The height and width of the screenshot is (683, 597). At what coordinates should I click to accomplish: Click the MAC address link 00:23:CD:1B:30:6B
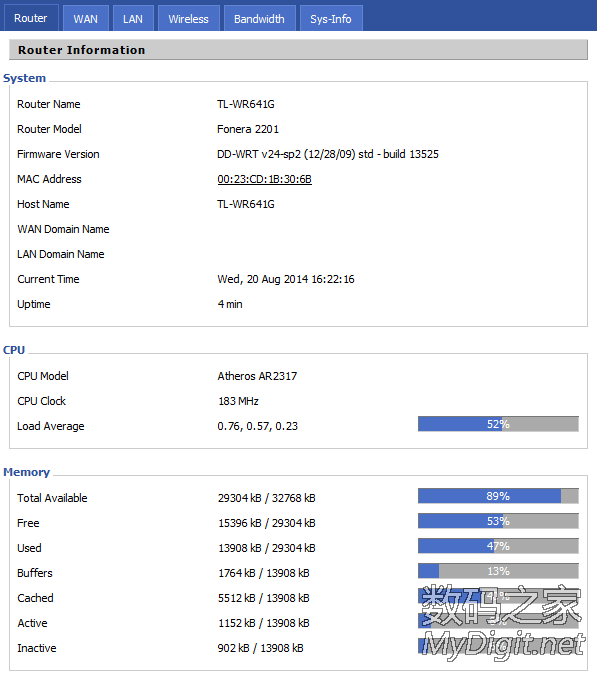click(264, 179)
